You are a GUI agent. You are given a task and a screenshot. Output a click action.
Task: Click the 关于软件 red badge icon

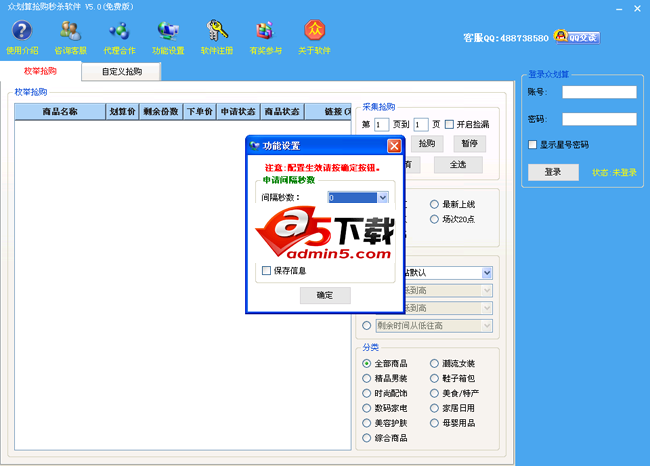click(x=314, y=31)
